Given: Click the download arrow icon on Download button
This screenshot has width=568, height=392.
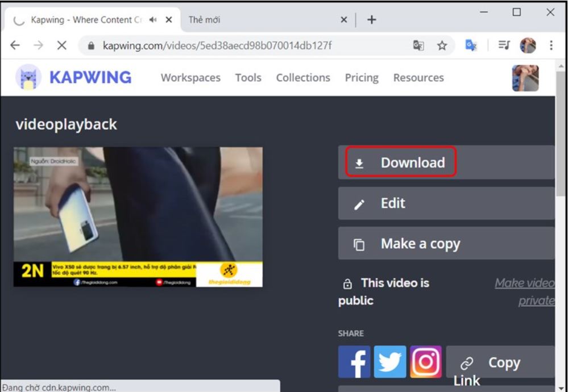Looking at the screenshot, I should pyautogui.click(x=358, y=162).
